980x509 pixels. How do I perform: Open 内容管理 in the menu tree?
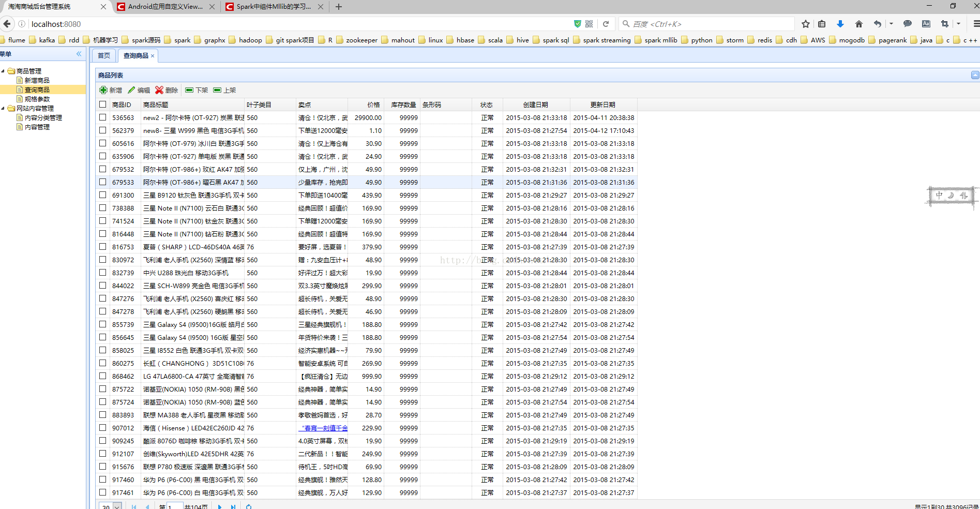[x=37, y=127]
